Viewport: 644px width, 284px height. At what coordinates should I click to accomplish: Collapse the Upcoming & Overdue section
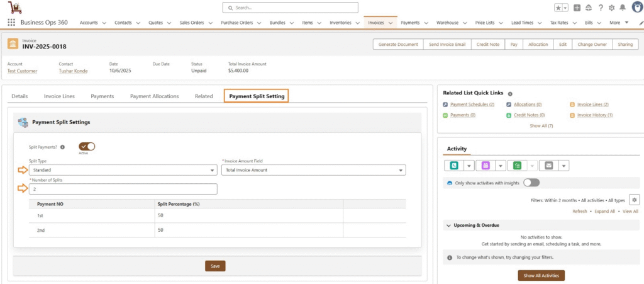tap(448, 225)
